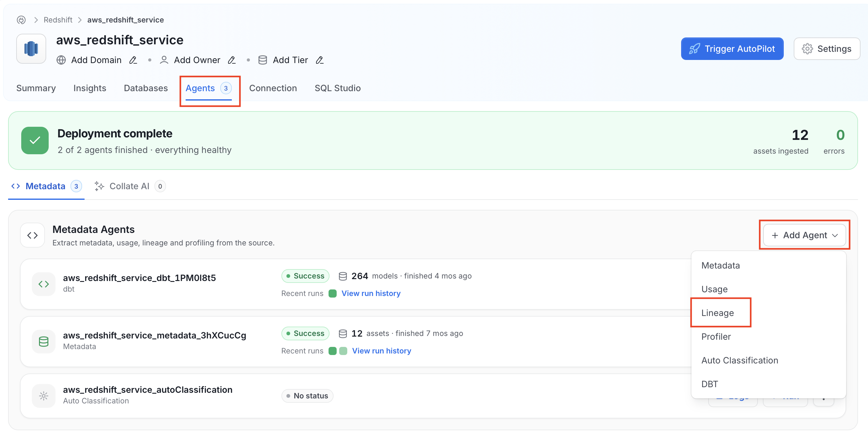
Task: Switch to the Summary tab
Action: pyautogui.click(x=36, y=88)
